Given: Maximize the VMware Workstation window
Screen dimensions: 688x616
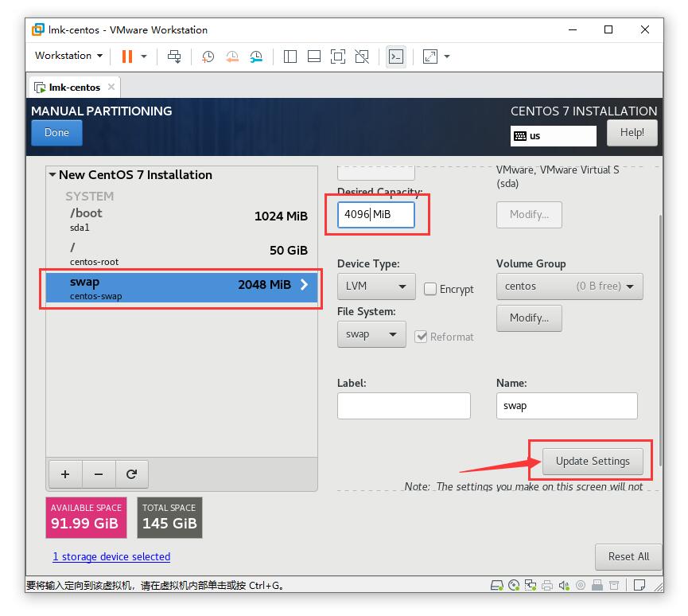Looking at the screenshot, I should 608,29.
